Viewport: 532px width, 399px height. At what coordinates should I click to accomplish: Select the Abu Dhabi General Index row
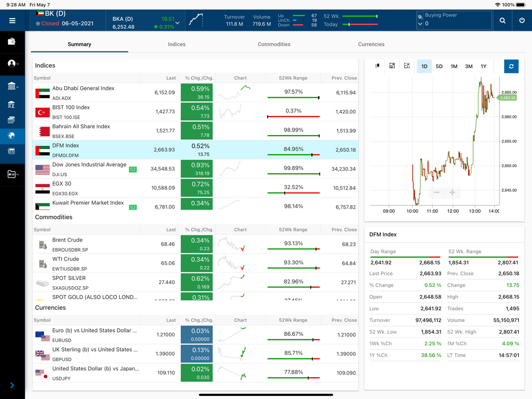pos(195,93)
